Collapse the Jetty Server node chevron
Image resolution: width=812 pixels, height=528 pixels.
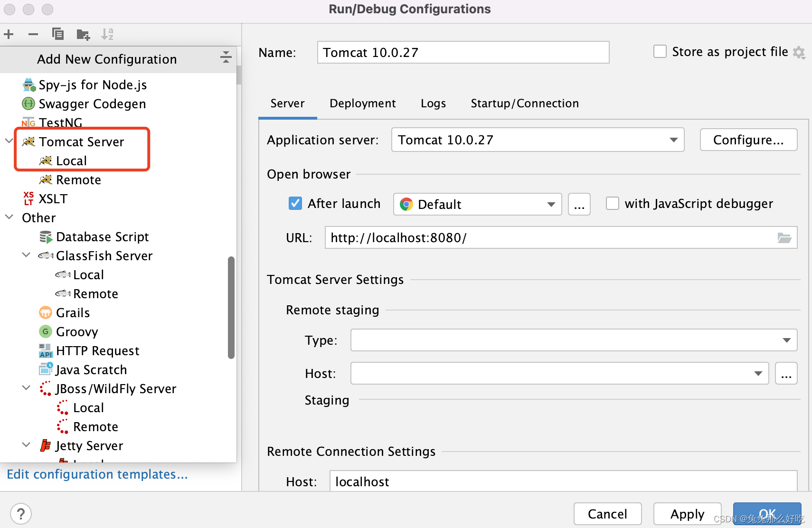(x=26, y=445)
